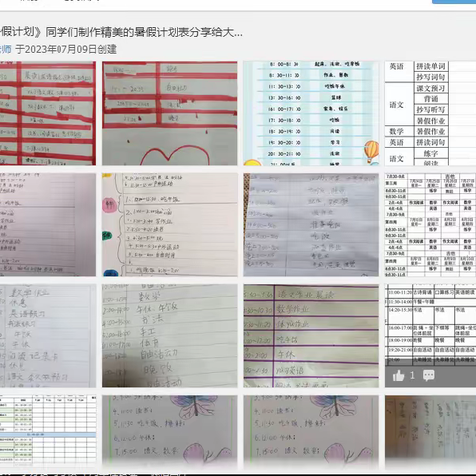Image resolution: width=476 pixels, height=476 pixels.
Task: Select the creation date 于2023年07月09日创建
Action: (65, 49)
